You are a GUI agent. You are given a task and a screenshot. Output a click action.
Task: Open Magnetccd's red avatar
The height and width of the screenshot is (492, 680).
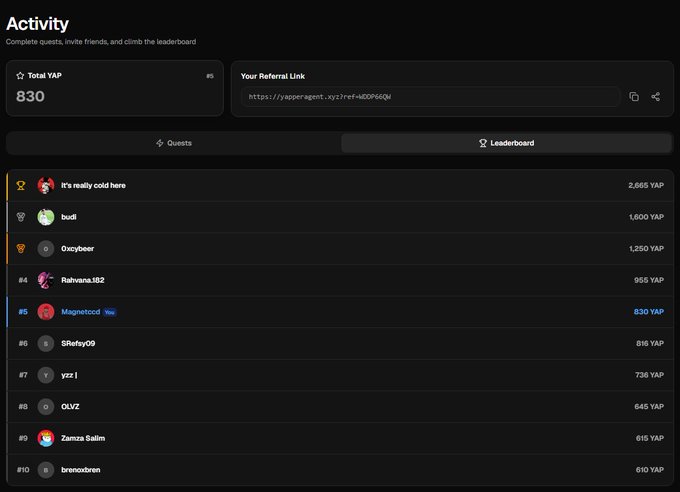pos(46,312)
